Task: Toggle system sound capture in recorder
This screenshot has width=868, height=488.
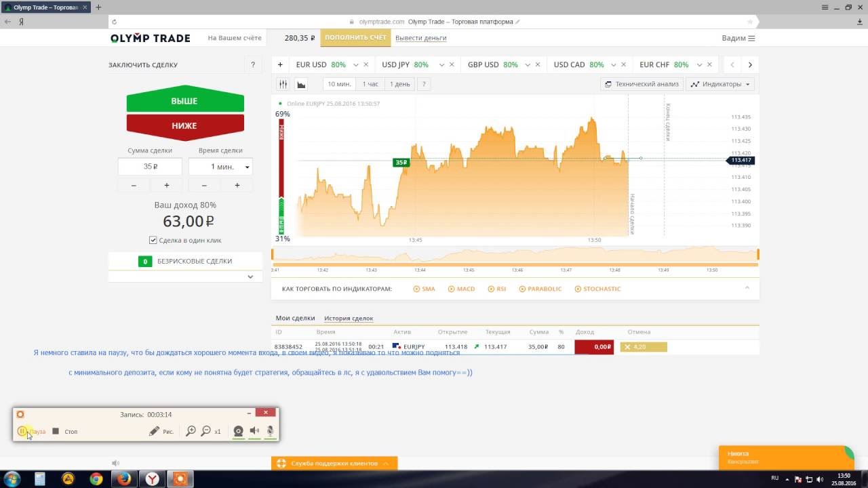Action: tap(254, 431)
